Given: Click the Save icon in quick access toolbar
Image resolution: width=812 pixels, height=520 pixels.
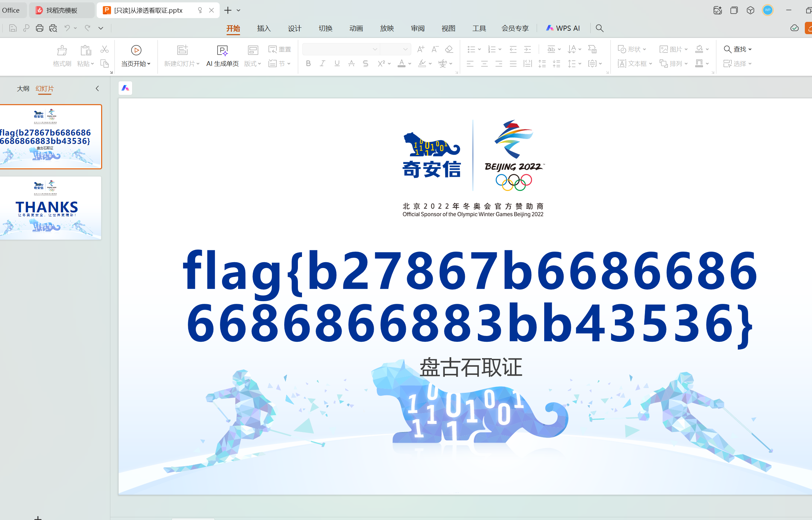Looking at the screenshot, I should [x=13, y=28].
